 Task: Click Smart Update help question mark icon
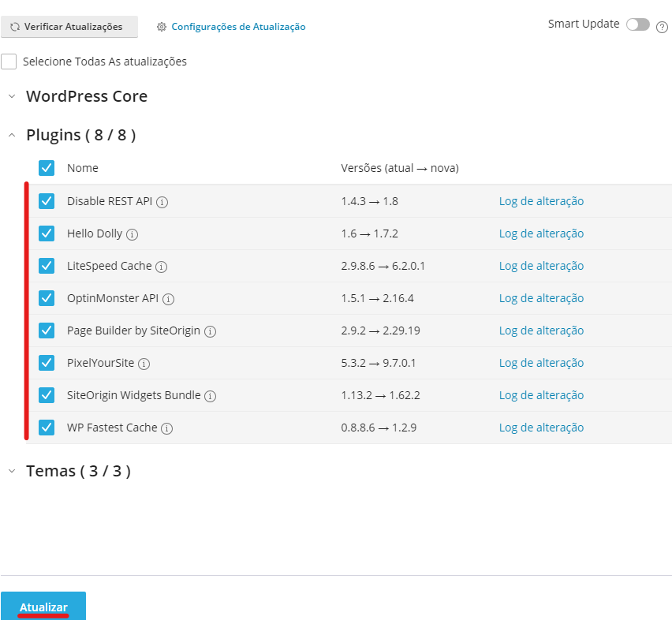[x=663, y=28]
